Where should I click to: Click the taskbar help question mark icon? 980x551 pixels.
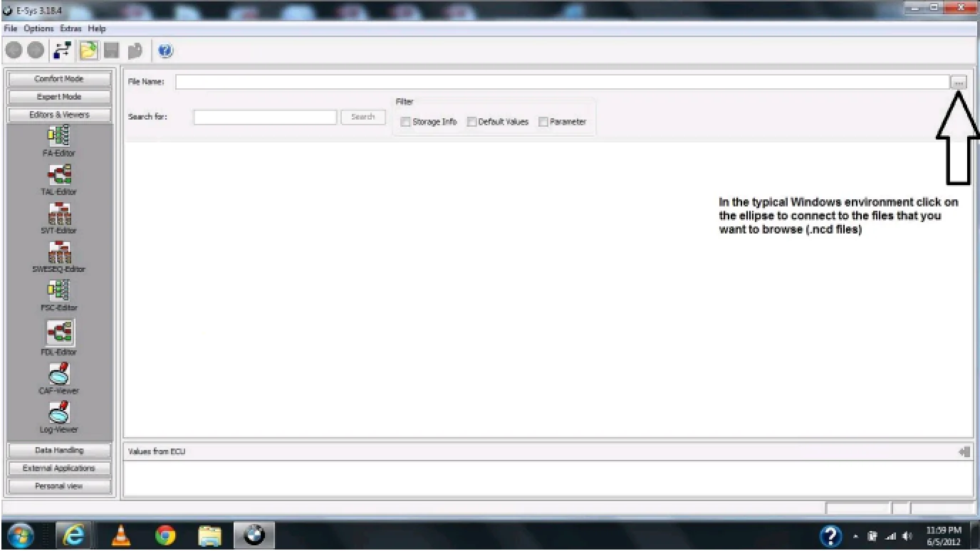pos(831,535)
